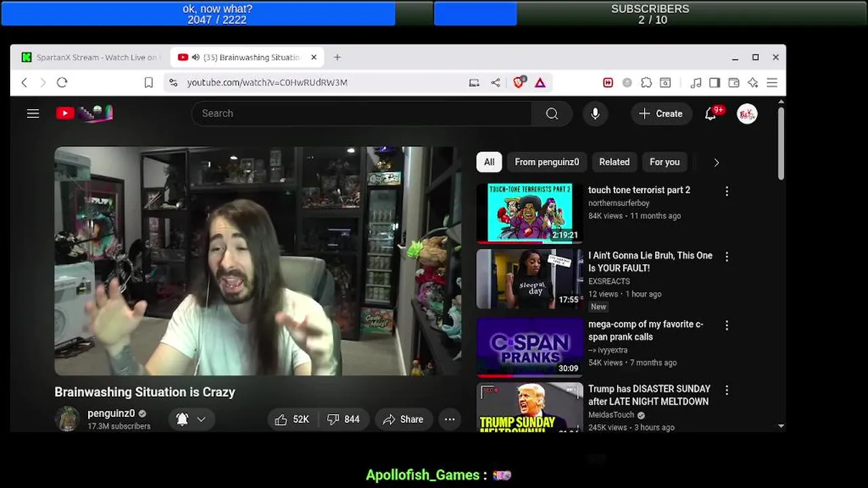The image size is (868, 488).
Task: Go back using the browser back arrow
Action: click(x=24, y=83)
